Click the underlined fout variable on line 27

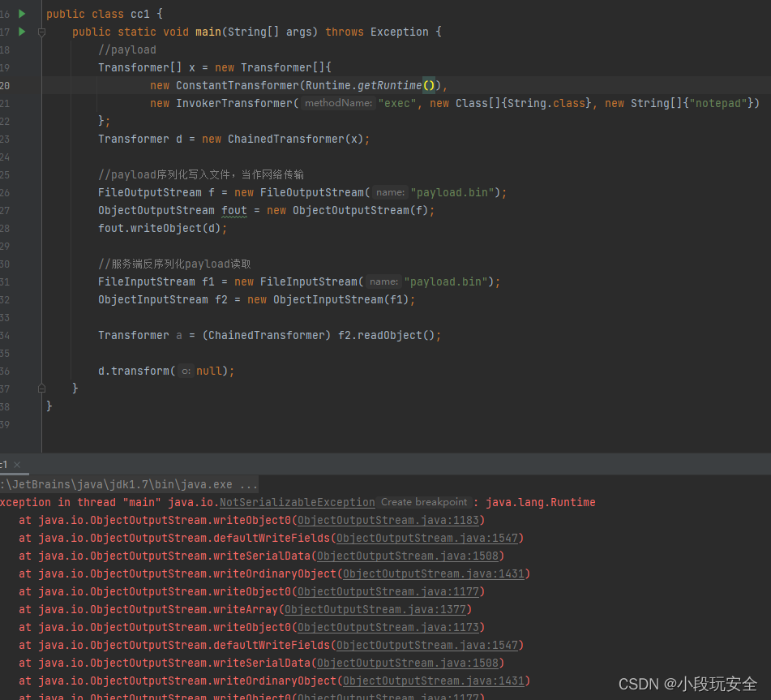coord(234,211)
